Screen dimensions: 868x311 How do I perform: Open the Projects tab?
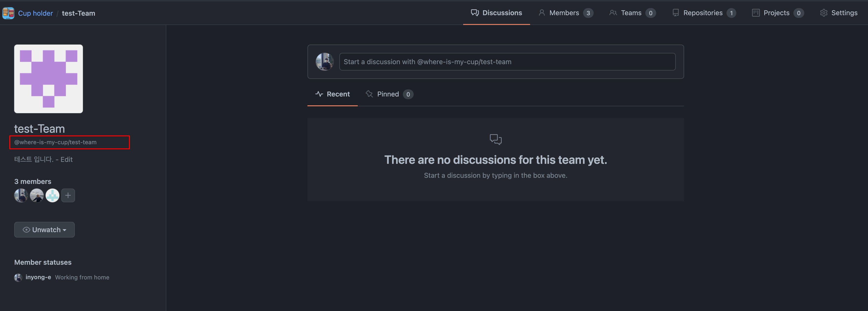777,13
